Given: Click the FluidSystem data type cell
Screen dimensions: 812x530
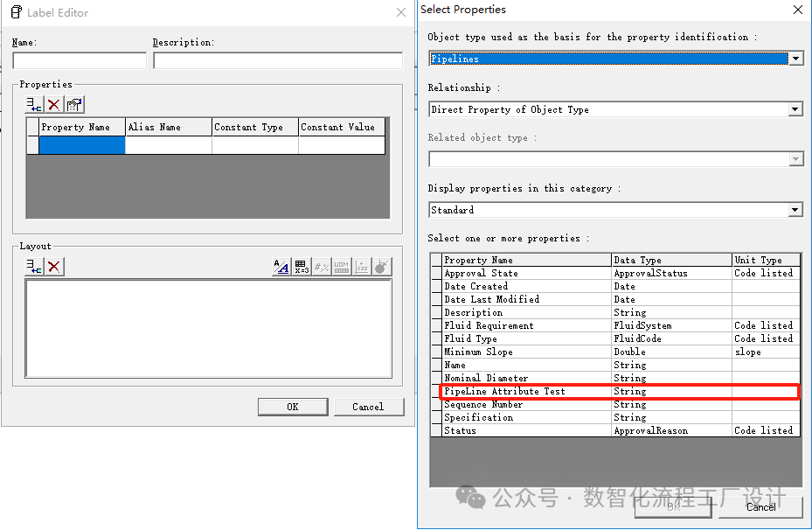Looking at the screenshot, I should coord(671,325).
